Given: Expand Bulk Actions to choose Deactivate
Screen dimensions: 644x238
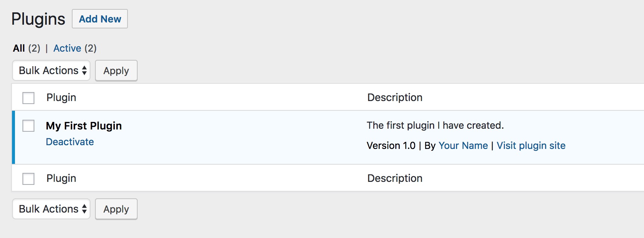Looking at the screenshot, I should pos(51,70).
